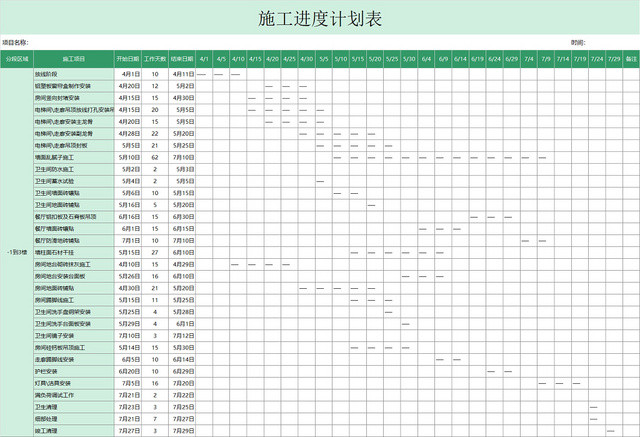The height and width of the screenshot is (437, 640).
Task: Select the 墙面腻子施工 task cell
Action: 73,157
